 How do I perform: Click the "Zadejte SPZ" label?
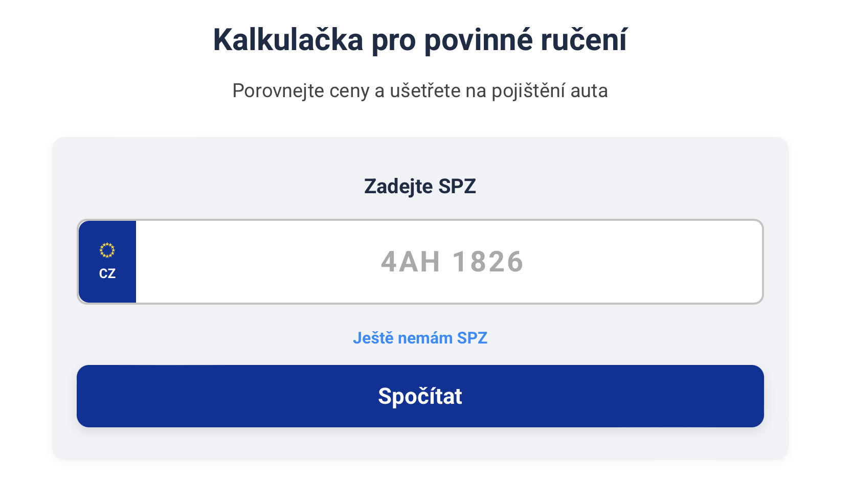point(420,186)
